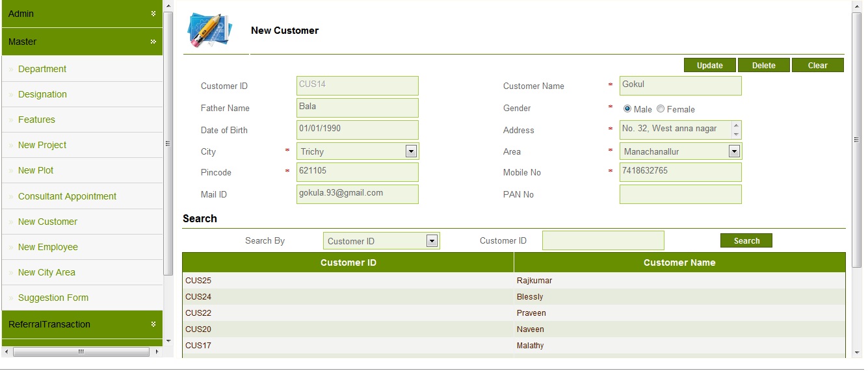Open the City dropdown
The height and width of the screenshot is (371, 868).
(411, 151)
